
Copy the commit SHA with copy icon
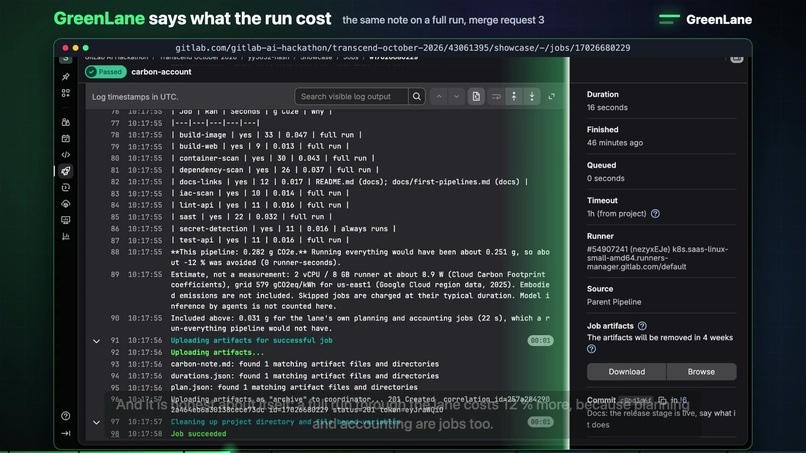[x=662, y=400]
